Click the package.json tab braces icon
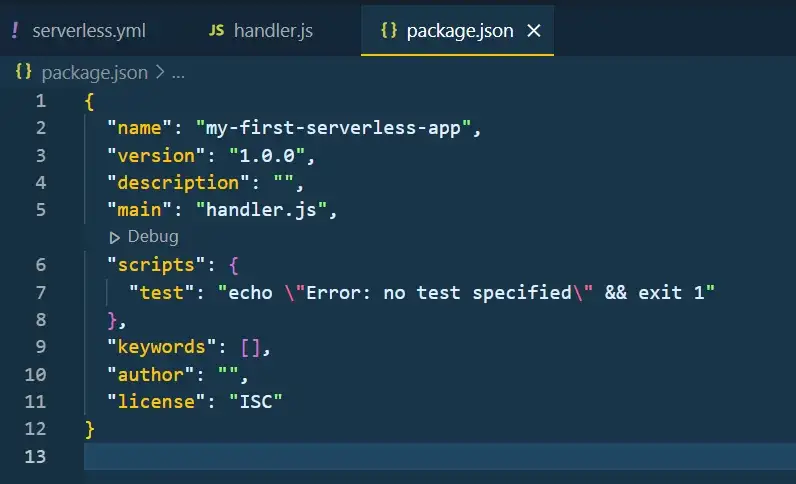Viewport: 796px width, 484px height. (x=388, y=31)
